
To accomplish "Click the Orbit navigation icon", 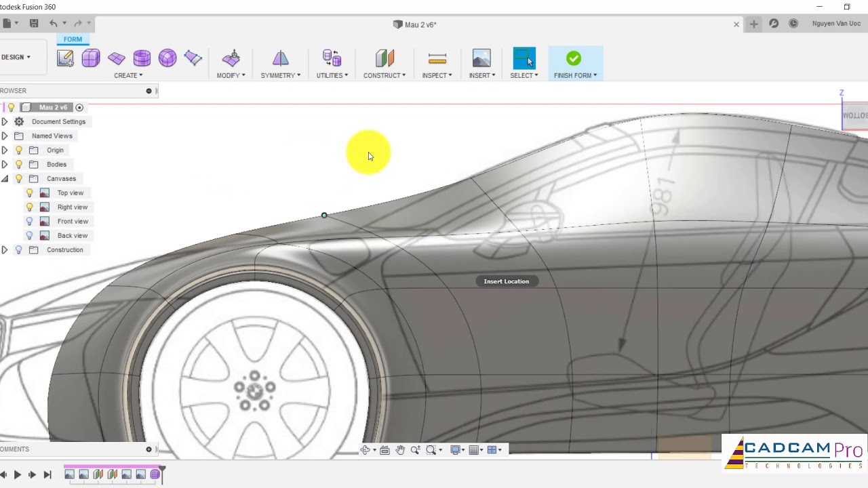I will coord(366,450).
